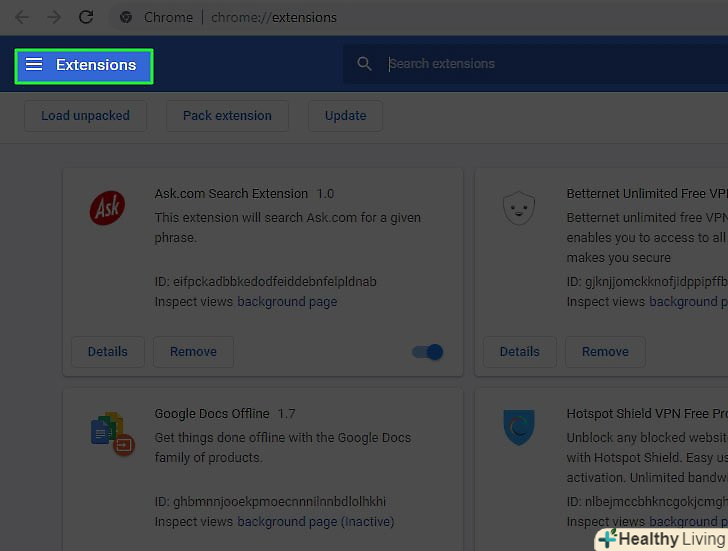Viewport: 728px width, 551px height.
Task: Open Betternet background page link
Action: tap(689, 302)
